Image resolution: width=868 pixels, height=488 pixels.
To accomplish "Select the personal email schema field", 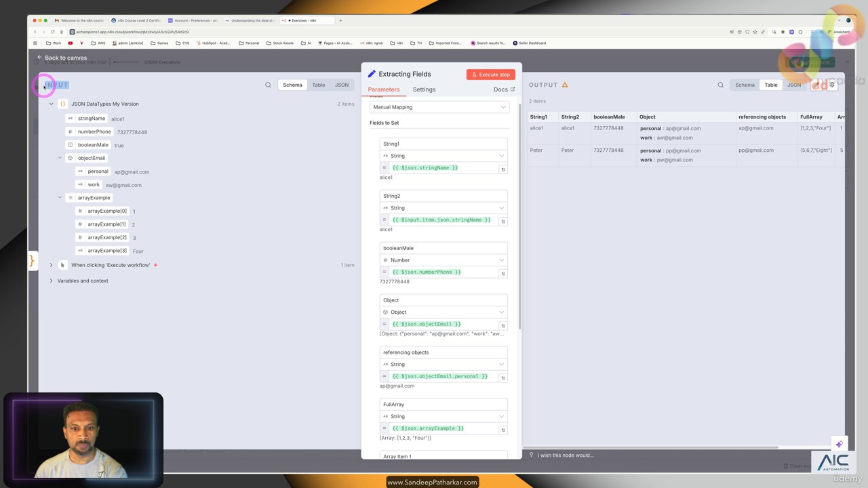I will pyautogui.click(x=92, y=171).
